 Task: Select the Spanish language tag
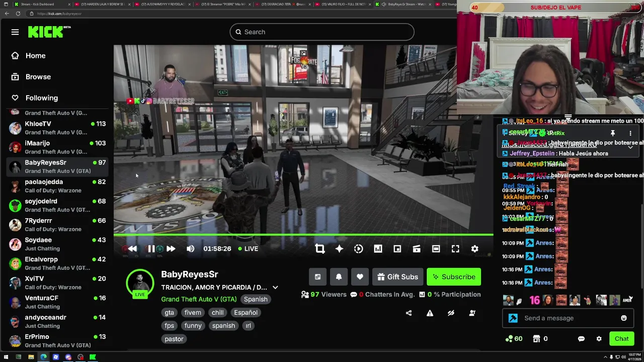256,299
